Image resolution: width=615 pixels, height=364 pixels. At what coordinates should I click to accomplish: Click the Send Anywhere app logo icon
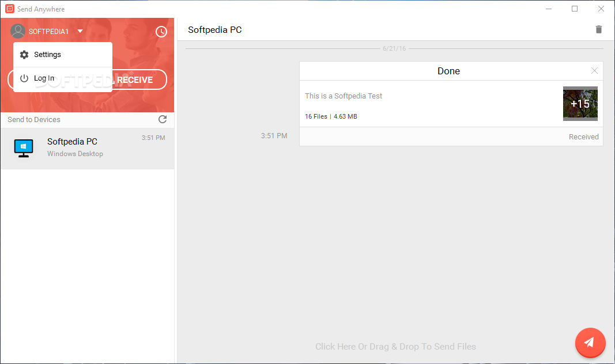(x=10, y=9)
